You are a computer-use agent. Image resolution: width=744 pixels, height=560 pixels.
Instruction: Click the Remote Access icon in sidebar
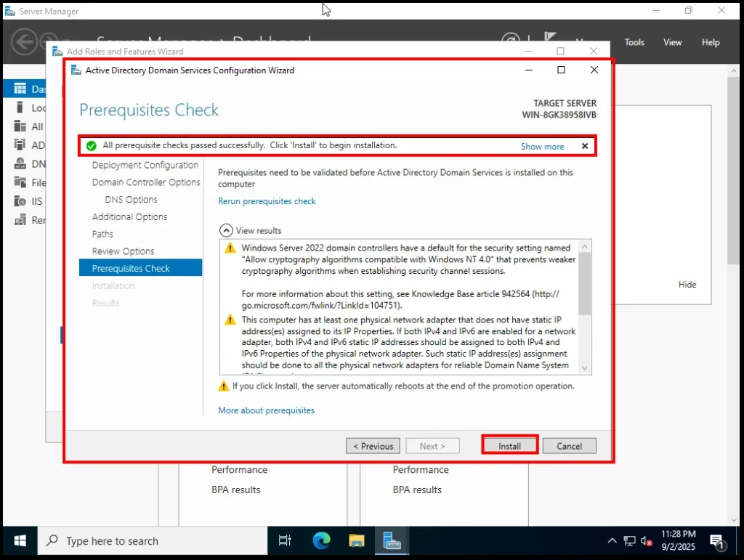pos(20,220)
